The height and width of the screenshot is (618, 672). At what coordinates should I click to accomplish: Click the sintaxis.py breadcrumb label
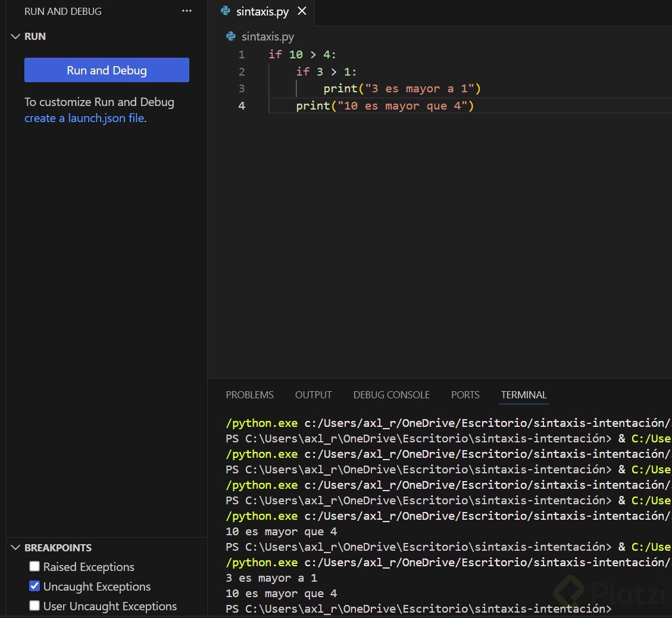pos(268,37)
